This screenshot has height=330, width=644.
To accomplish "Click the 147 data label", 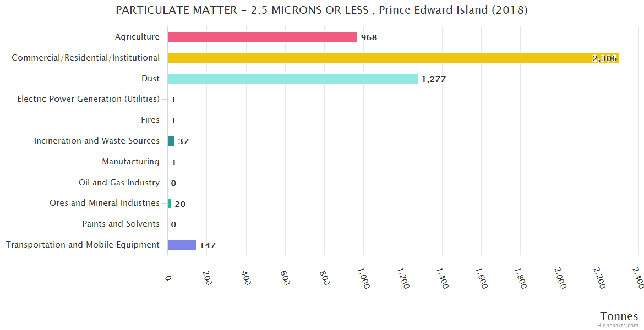I will click(x=208, y=245).
